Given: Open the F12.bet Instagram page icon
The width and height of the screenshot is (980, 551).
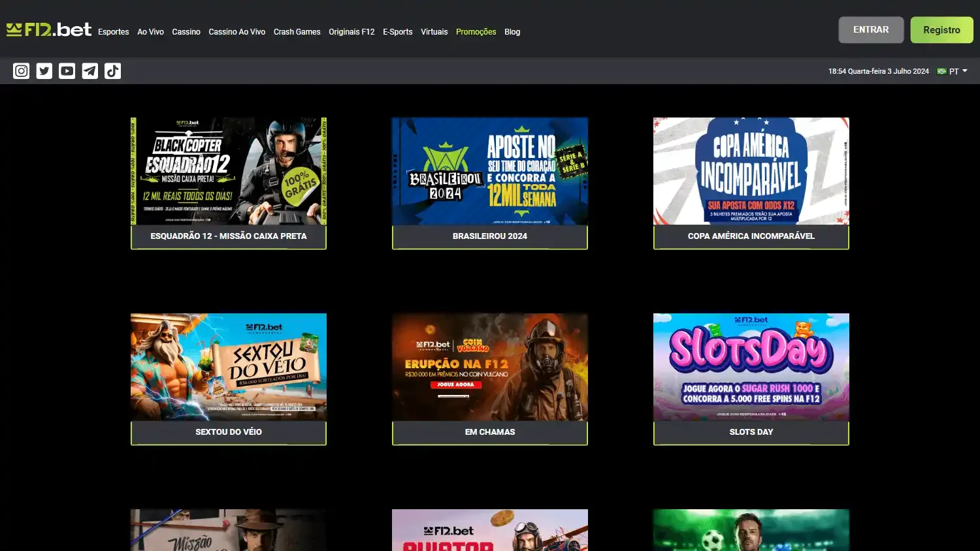Looking at the screenshot, I should coord(22,71).
